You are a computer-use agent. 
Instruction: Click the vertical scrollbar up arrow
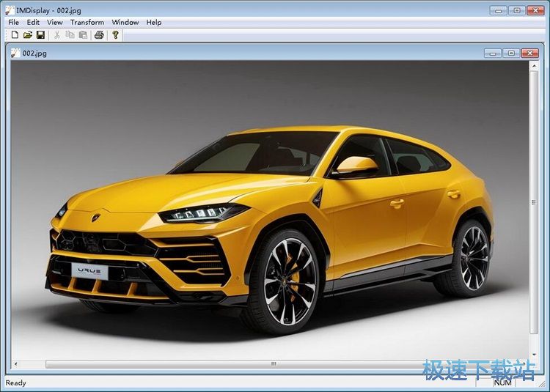[x=534, y=65]
